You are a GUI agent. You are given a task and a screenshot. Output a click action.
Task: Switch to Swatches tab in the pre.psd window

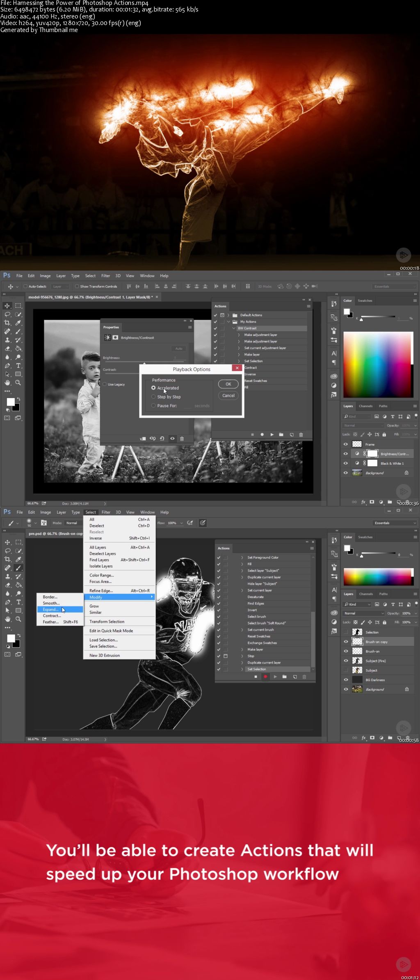pos(365,537)
